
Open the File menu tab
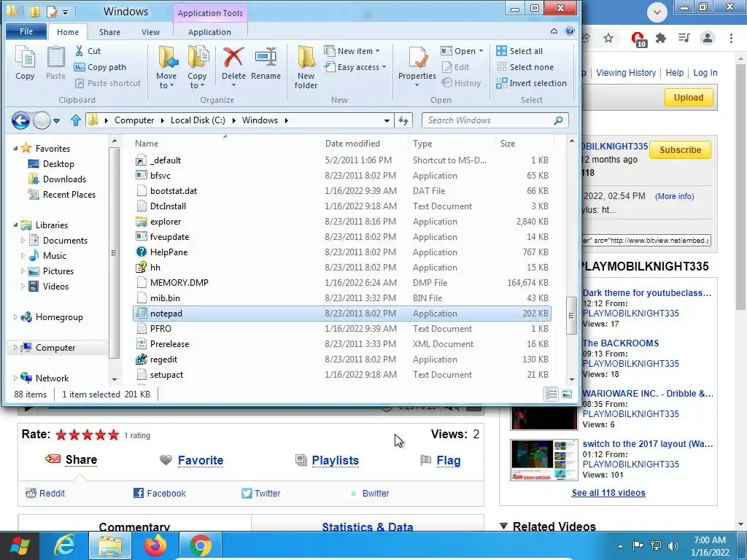26,31
